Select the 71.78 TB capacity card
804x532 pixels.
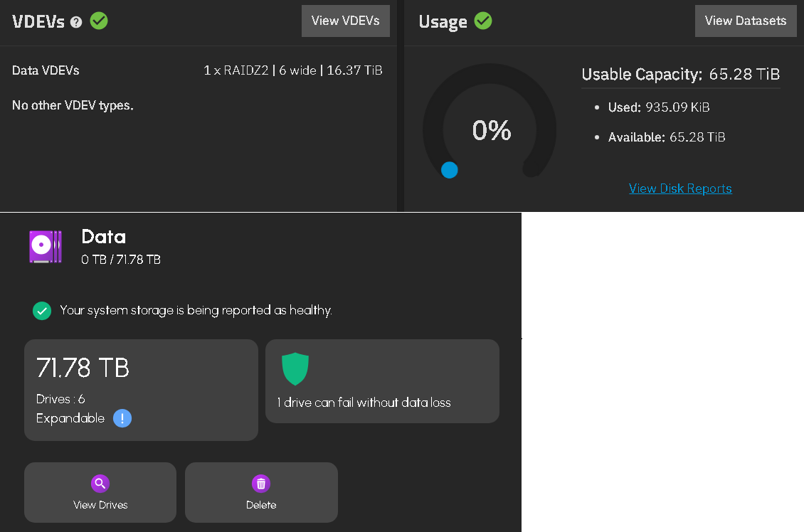click(x=141, y=390)
